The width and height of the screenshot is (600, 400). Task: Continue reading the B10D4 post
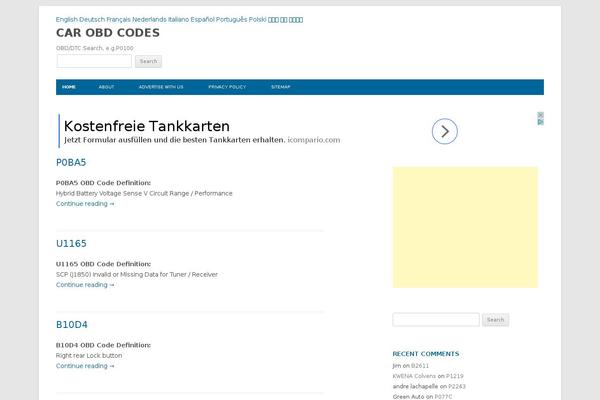[85, 366]
